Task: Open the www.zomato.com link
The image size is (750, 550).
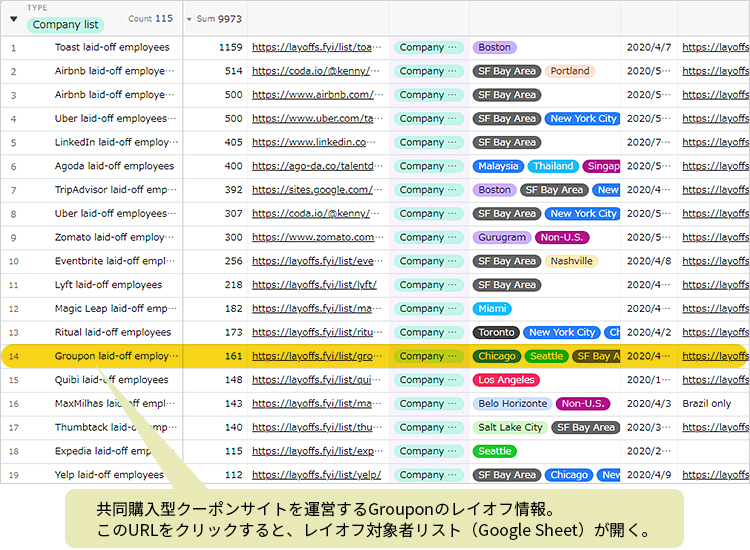Action: point(318,237)
